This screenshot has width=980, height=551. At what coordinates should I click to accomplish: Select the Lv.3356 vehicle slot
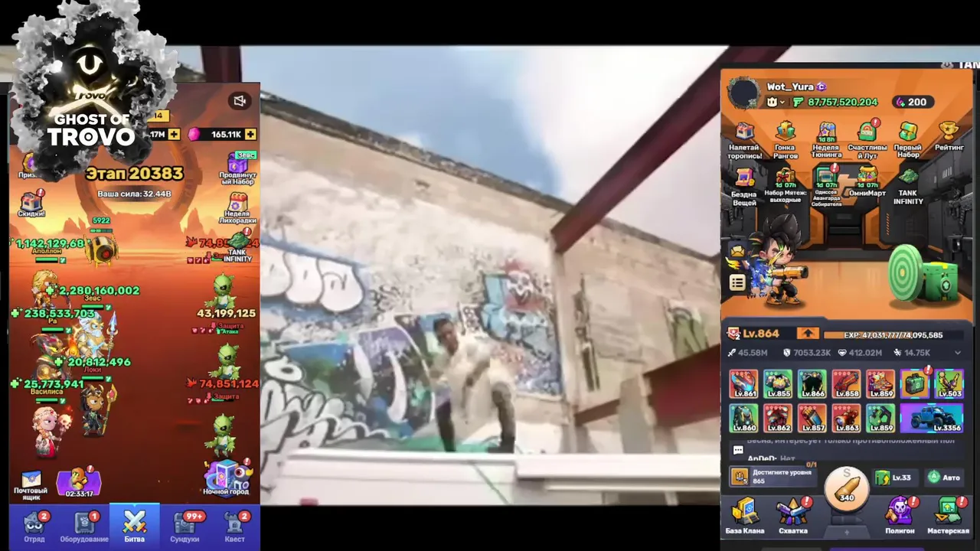pos(932,419)
